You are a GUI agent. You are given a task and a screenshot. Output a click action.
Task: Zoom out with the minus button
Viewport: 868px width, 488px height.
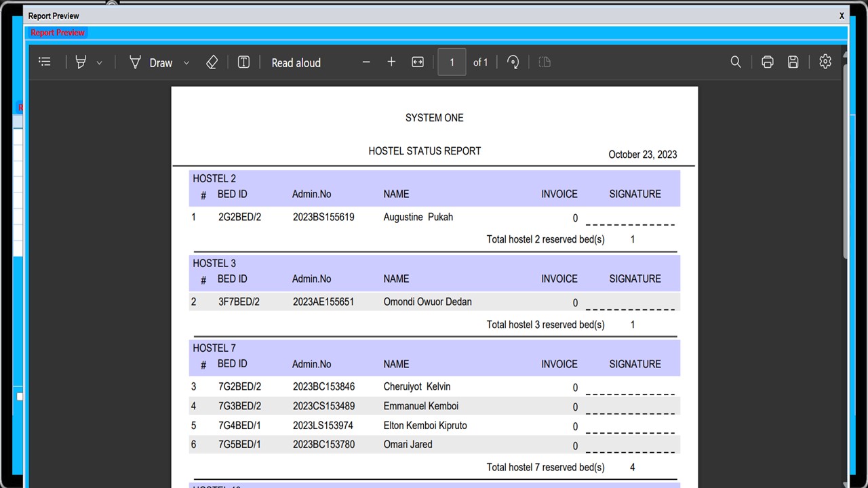tap(366, 62)
